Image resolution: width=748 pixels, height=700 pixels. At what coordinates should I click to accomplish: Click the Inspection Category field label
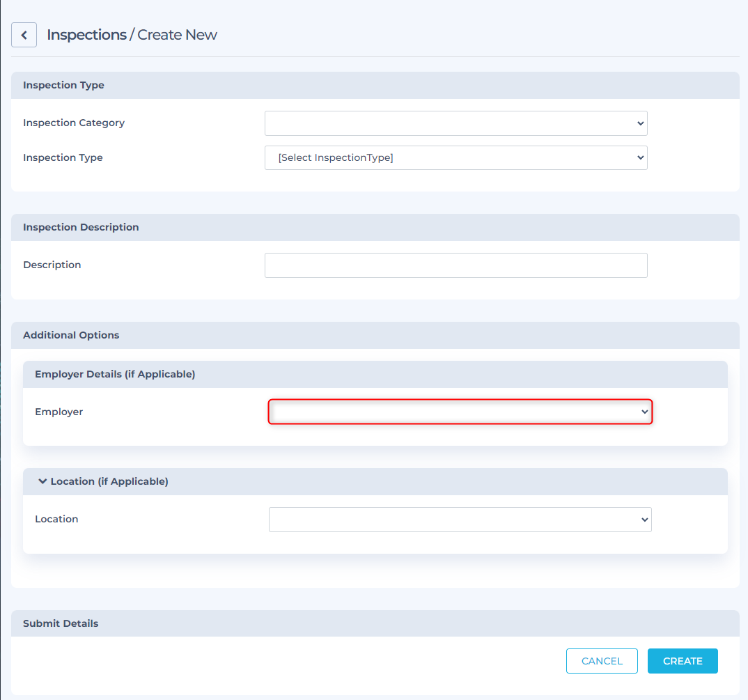[x=74, y=123]
